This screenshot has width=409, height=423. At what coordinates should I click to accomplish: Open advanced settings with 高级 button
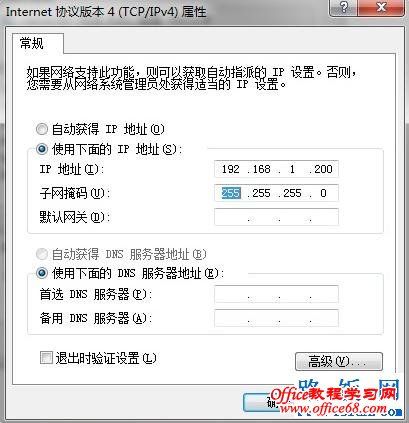tap(339, 361)
